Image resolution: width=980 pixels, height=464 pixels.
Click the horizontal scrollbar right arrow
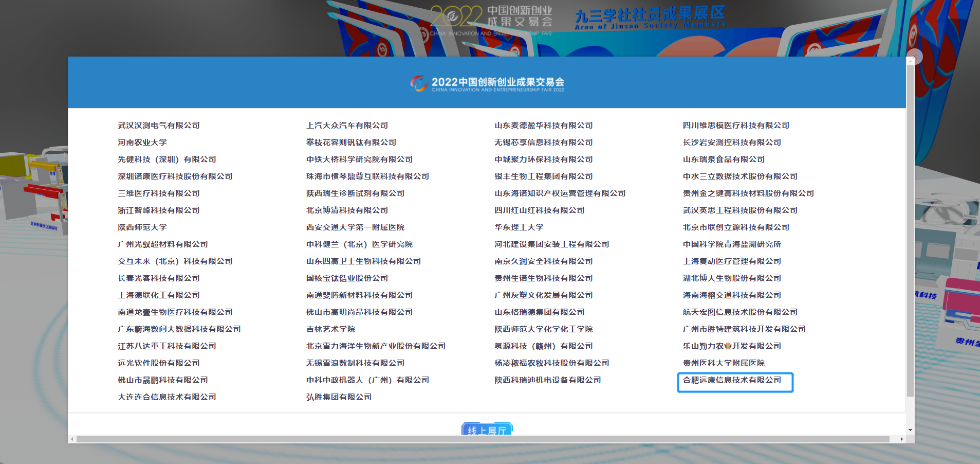[x=901, y=439]
